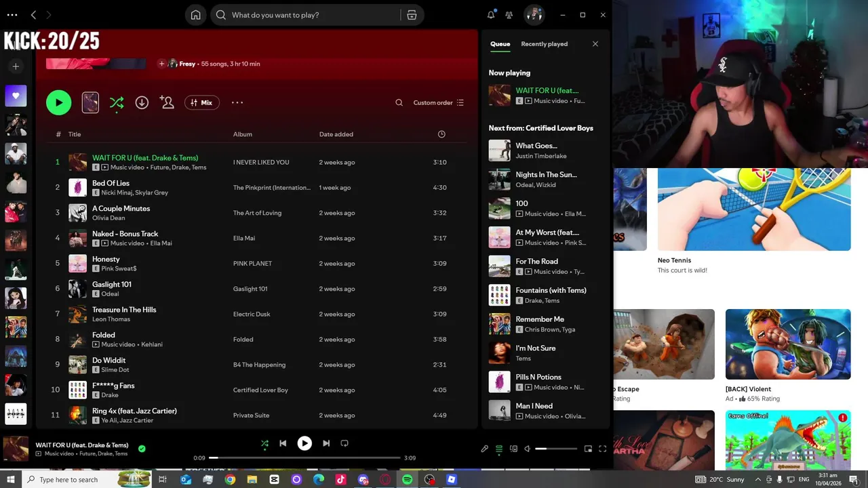The image size is (868, 488).
Task: Open album link Certified Lover Boy
Action: 260,390
